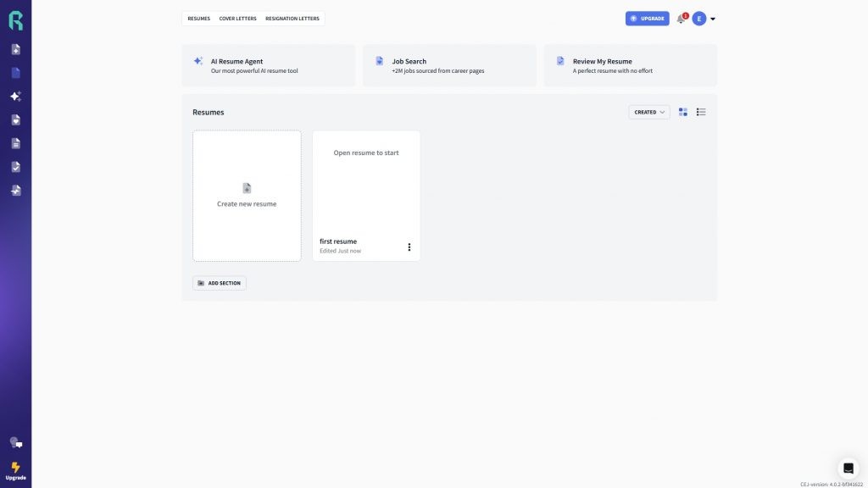Open the Created sort dropdown
Viewport: 868px width, 488px height.
point(649,112)
